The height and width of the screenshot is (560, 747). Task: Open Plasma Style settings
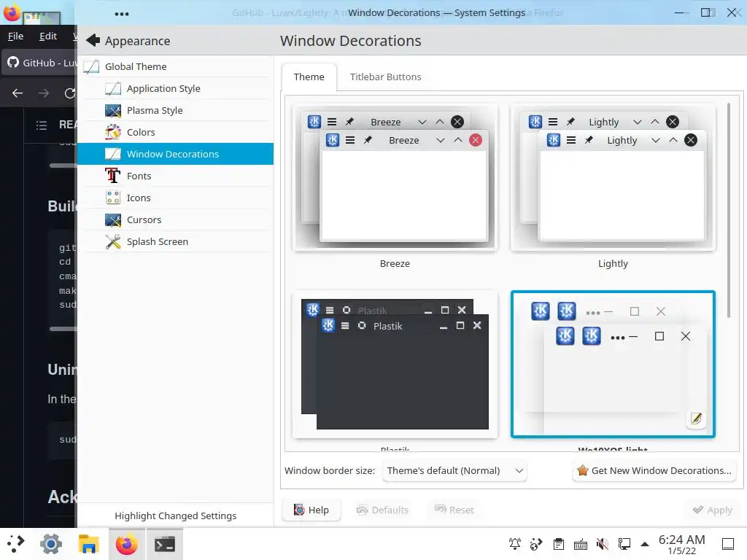pos(175,111)
